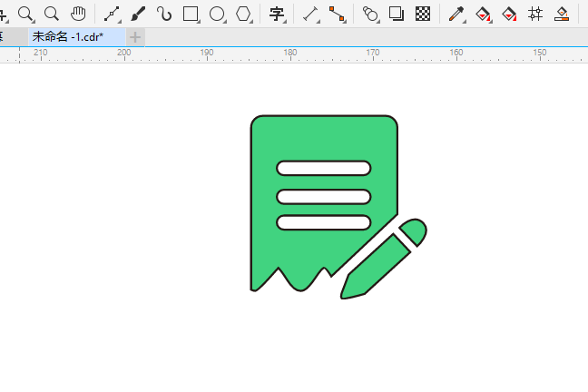Select the Parallel Dimension tool
This screenshot has height=392, width=588.
[311, 15]
